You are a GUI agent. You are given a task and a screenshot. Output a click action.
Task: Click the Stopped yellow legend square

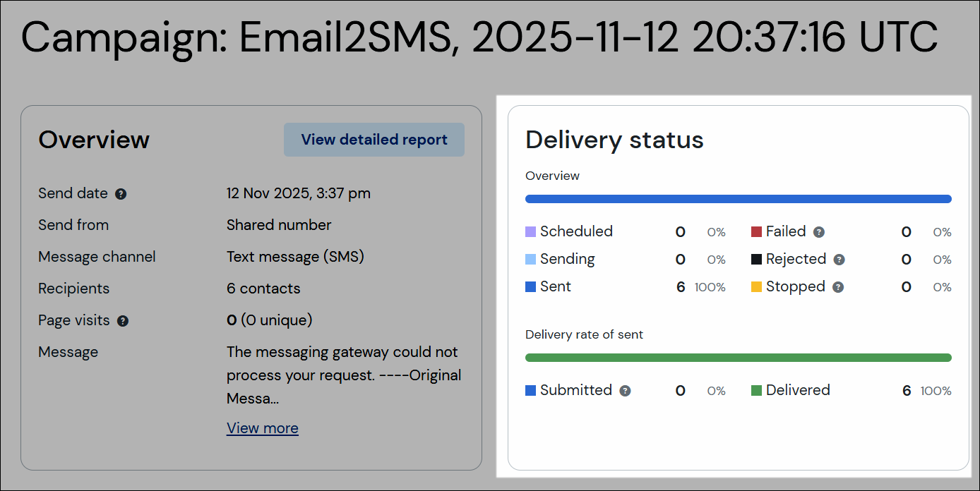tap(757, 287)
